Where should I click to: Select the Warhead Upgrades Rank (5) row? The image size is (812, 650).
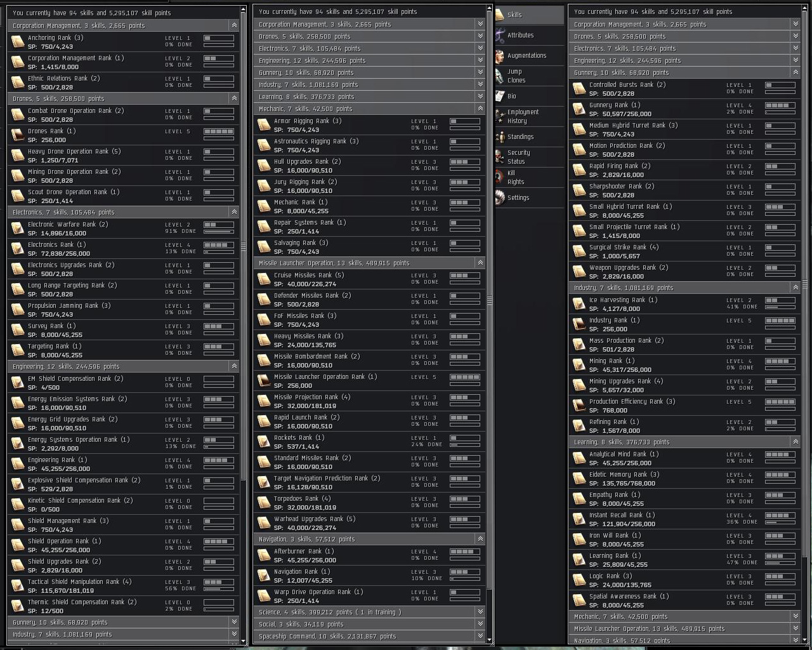[370, 523]
